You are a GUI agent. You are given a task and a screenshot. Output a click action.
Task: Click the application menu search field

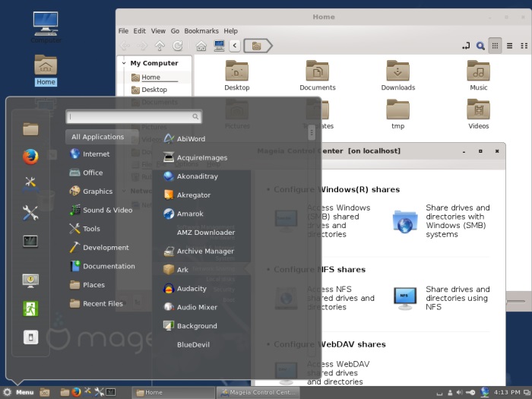pos(134,116)
